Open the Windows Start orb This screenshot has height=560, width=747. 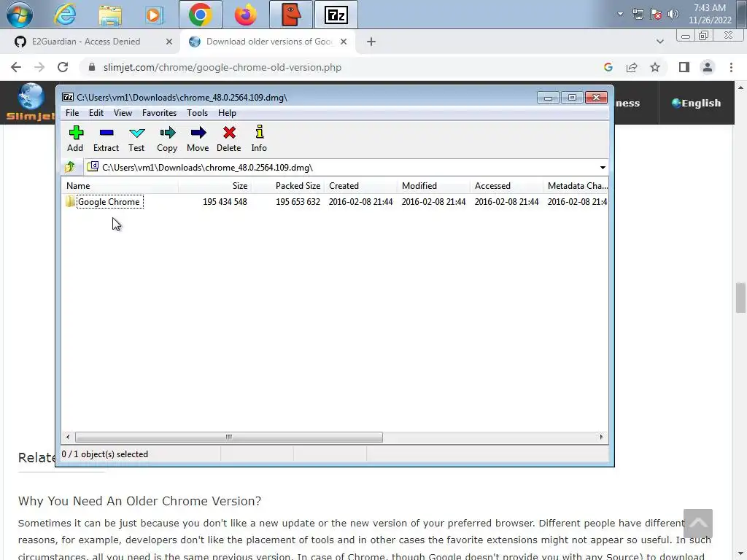(x=20, y=15)
